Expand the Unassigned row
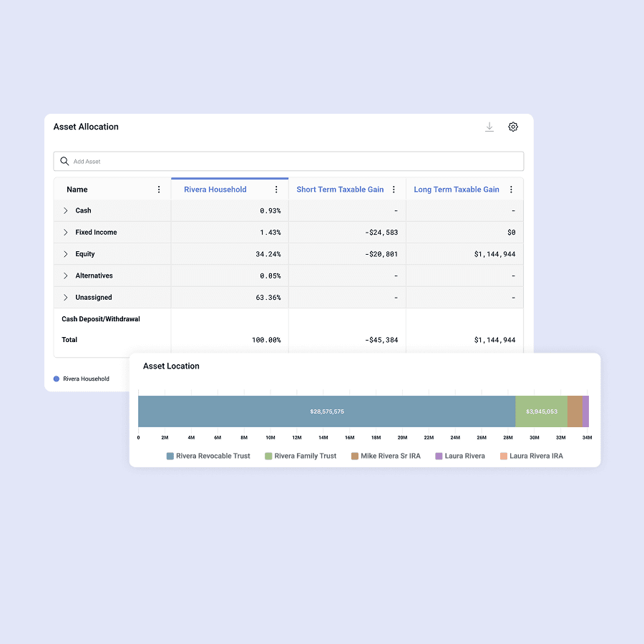This screenshot has width=644, height=644. [65, 297]
